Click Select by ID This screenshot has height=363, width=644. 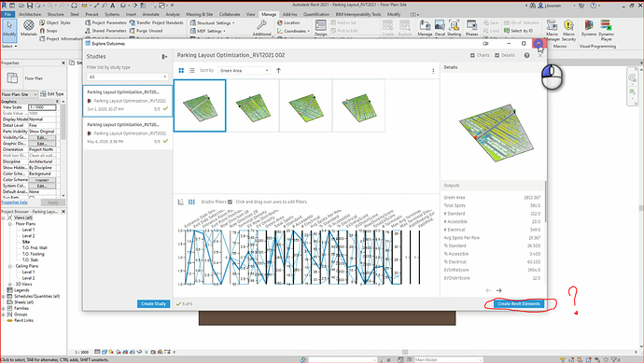pyautogui.click(x=518, y=31)
